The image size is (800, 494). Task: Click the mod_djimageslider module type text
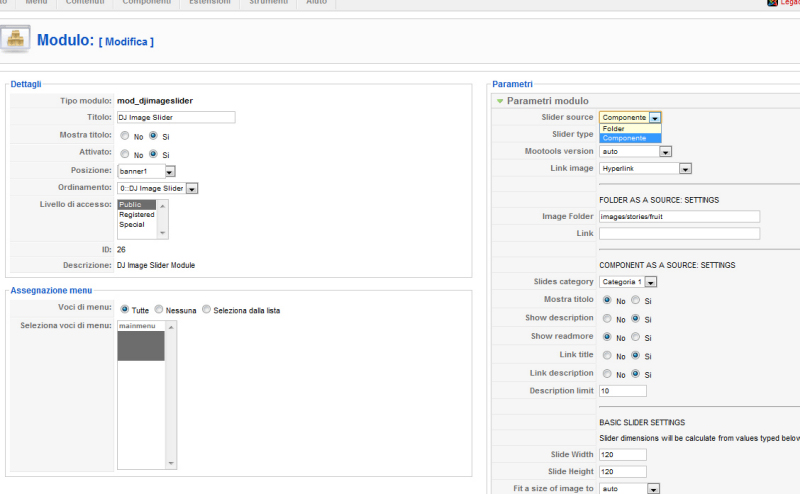(155, 101)
